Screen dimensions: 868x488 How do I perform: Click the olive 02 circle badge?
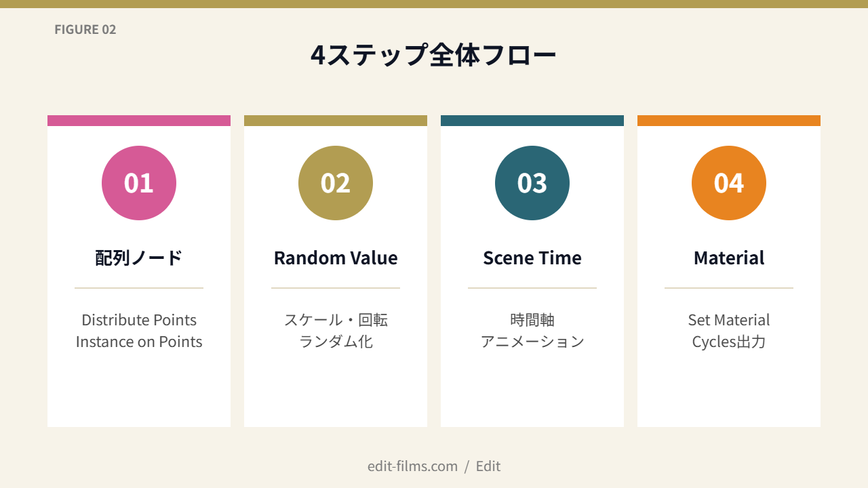(336, 183)
